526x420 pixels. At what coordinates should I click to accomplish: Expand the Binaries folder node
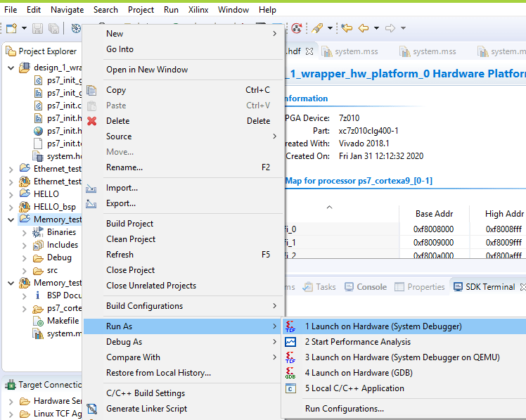click(x=24, y=232)
